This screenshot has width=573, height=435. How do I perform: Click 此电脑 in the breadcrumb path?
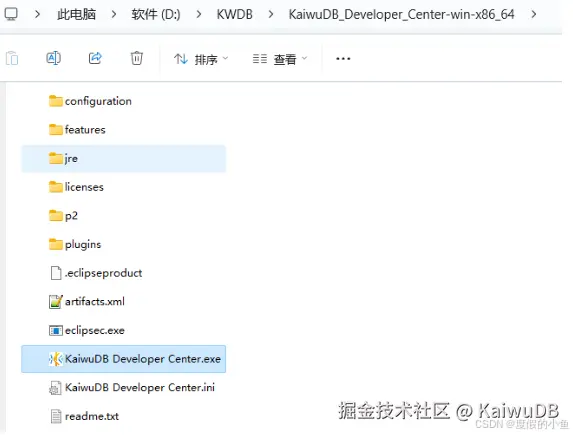76,15
